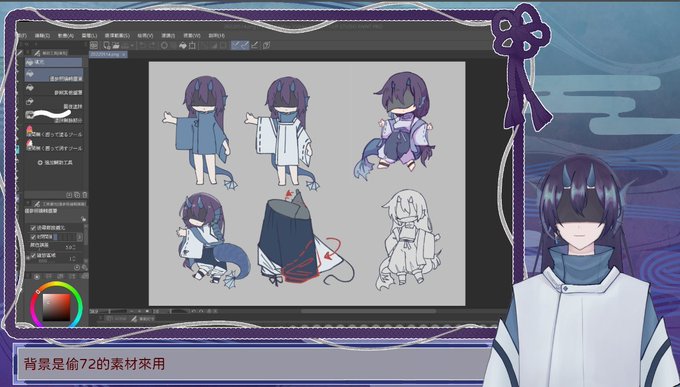Click the fit-to-screen icon beside the zoom slider
Screen dimensions: 680x387
point(148,312)
